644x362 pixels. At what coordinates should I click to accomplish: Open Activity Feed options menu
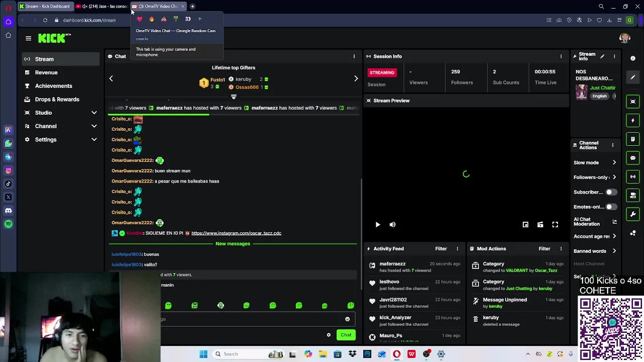coord(457,248)
